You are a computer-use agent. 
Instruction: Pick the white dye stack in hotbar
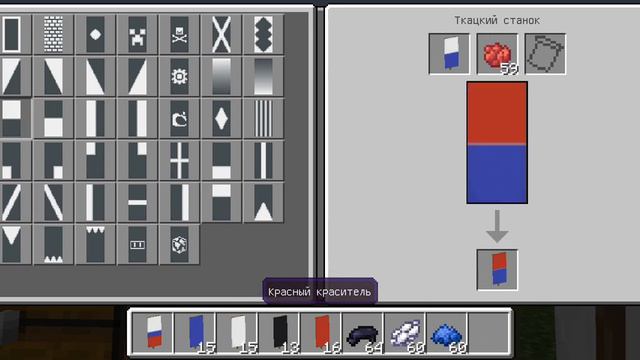[405, 332]
